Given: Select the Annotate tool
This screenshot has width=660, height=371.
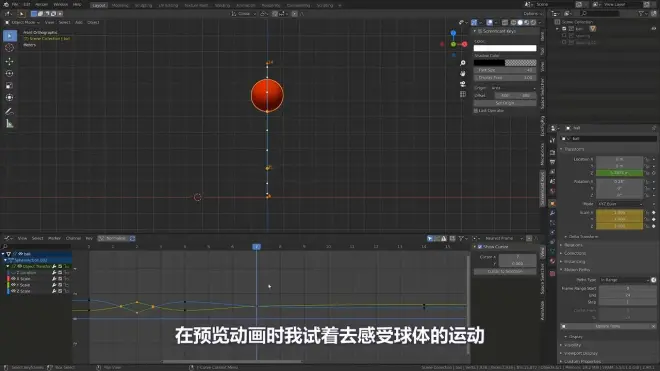Looking at the screenshot, I should coord(9,112).
